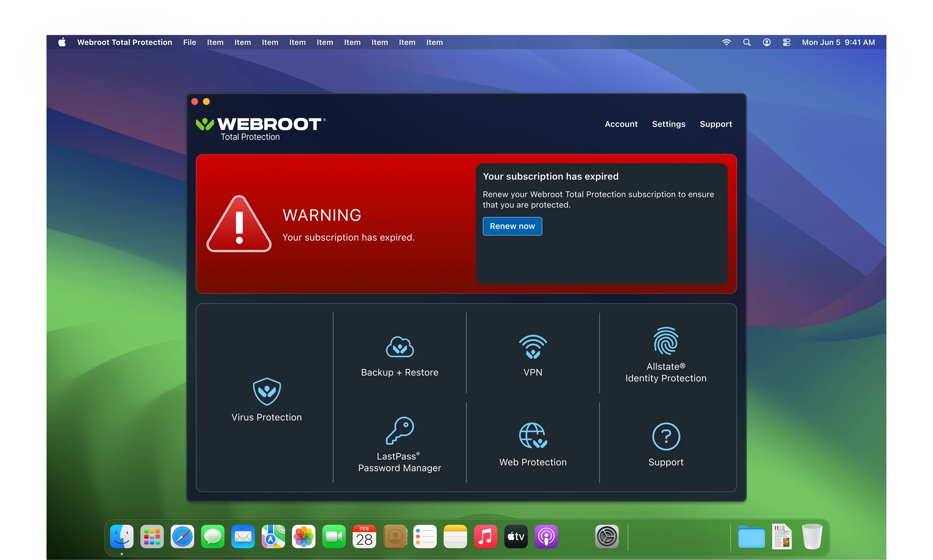Open the Support link in header
The height and width of the screenshot is (560, 933).
coord(716,124)
